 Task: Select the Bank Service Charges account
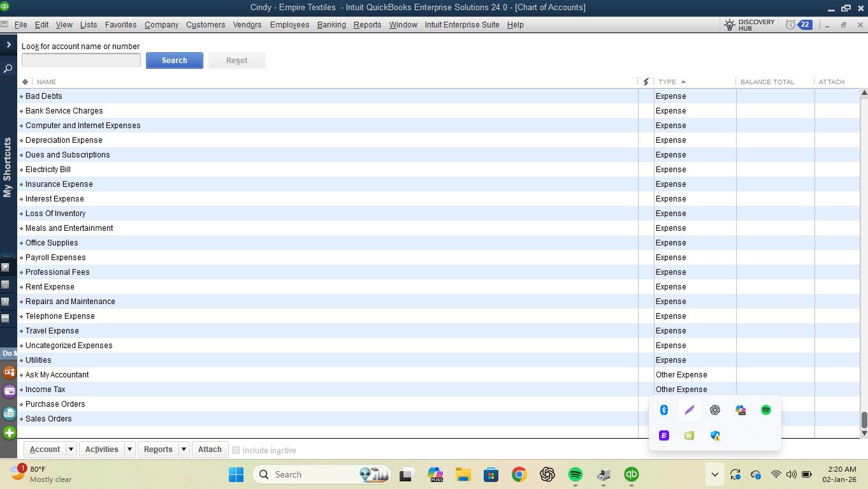click(x=438, y=111)
